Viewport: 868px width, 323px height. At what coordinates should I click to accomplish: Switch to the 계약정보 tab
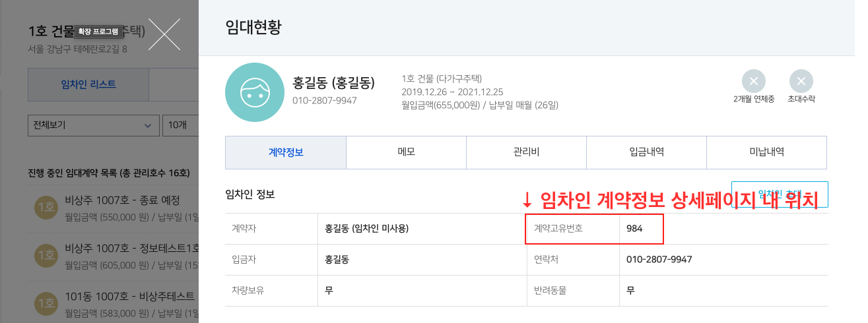(x=285, y=152)
